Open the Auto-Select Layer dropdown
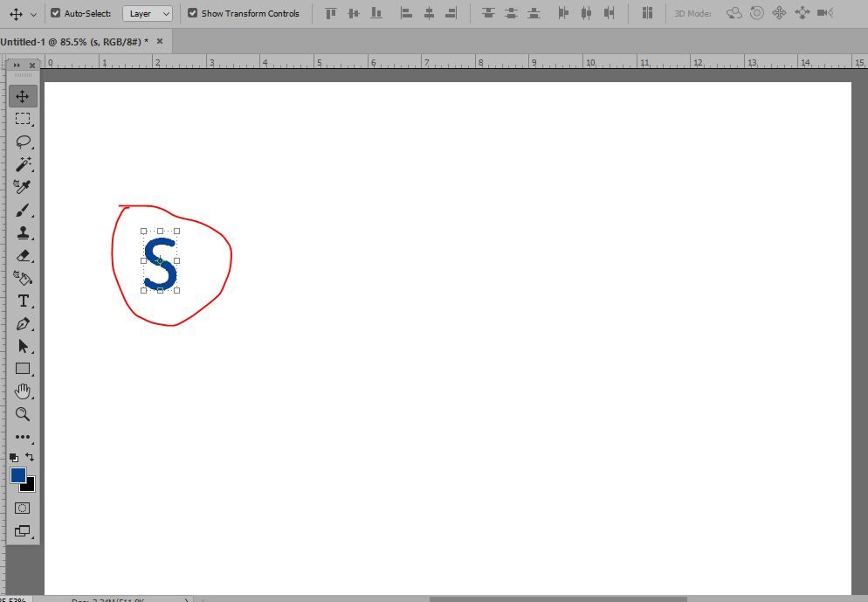 [x=148, y=13]
